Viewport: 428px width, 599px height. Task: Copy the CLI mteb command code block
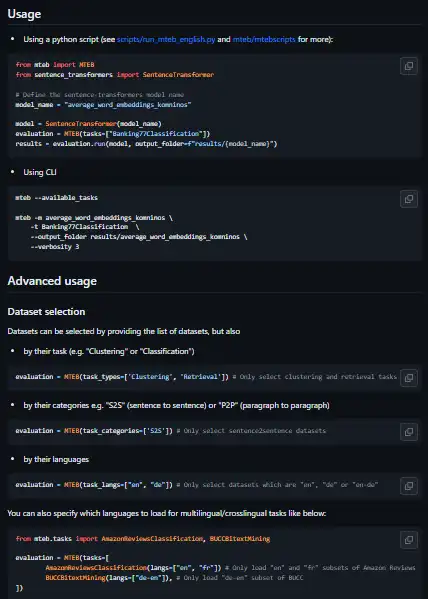pyautogui.click(x=409, y=199)
